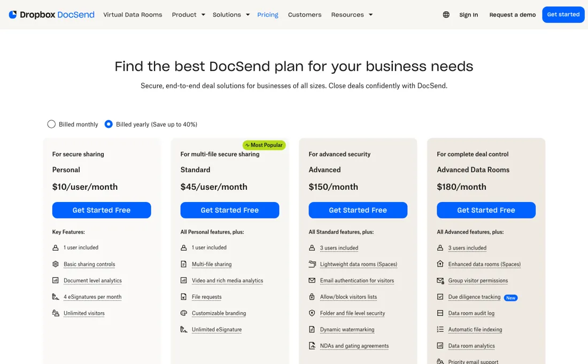Click Get Started Free for Advanced plan
The width and height of the screenshot is (588, 364).
tap(358, 210)
